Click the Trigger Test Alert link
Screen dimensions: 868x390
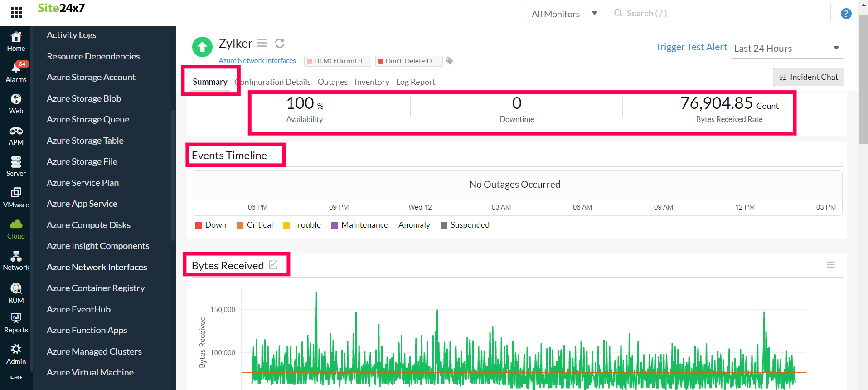pyautogui.click(x=691, y=47)
